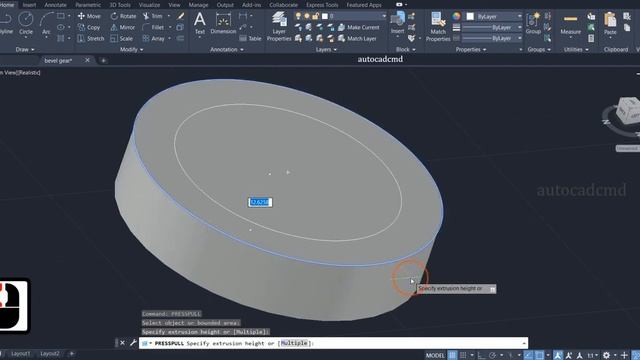The image size is (640, 360).
Task: Expand the Utilities panel
Action: pos(576,49)
